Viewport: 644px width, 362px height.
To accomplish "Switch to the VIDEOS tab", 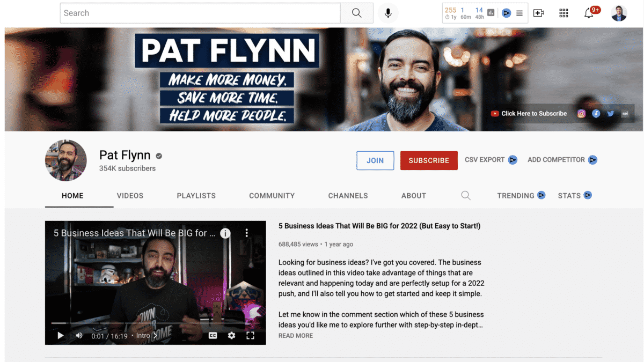I will pos(130,196).
